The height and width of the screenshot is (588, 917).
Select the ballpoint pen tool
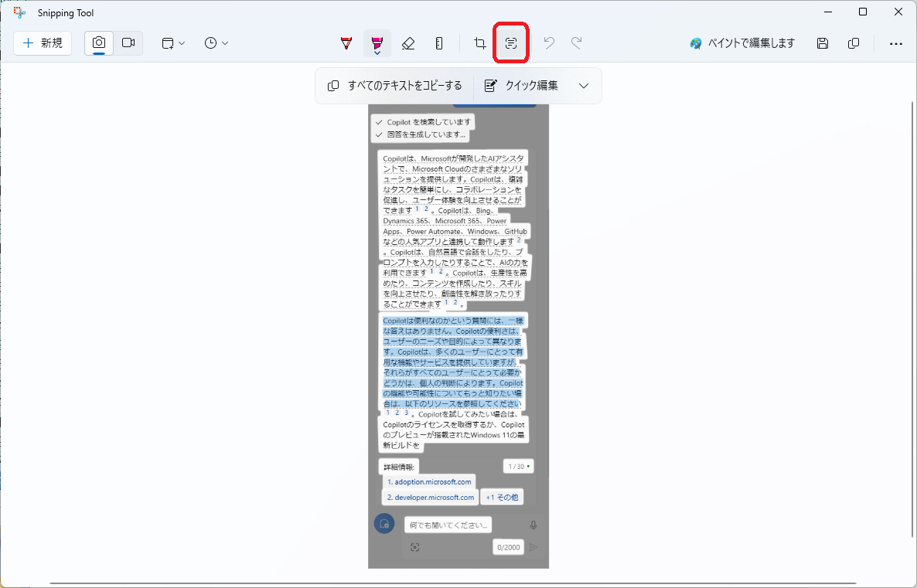coord(346,43)
